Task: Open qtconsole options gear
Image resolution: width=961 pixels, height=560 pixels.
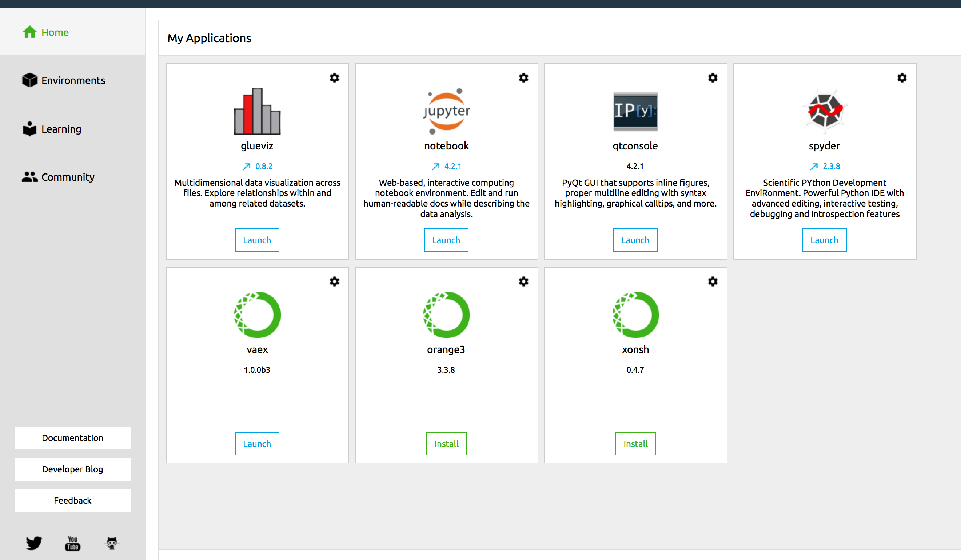Action: pos(713,78)
